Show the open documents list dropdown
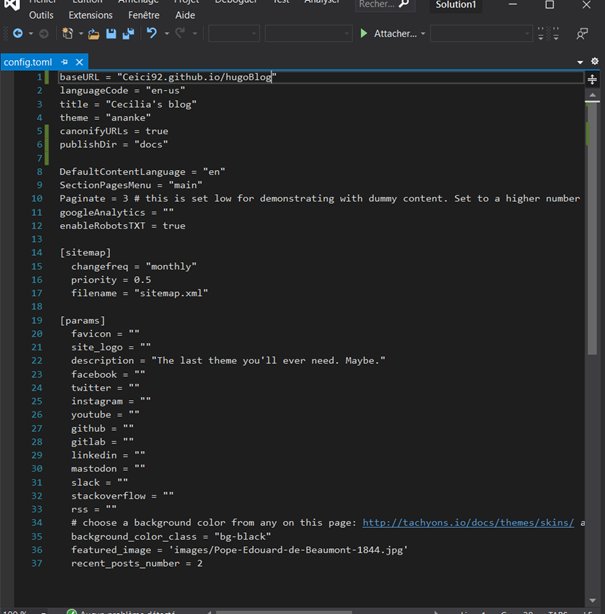 click(580, 62)
